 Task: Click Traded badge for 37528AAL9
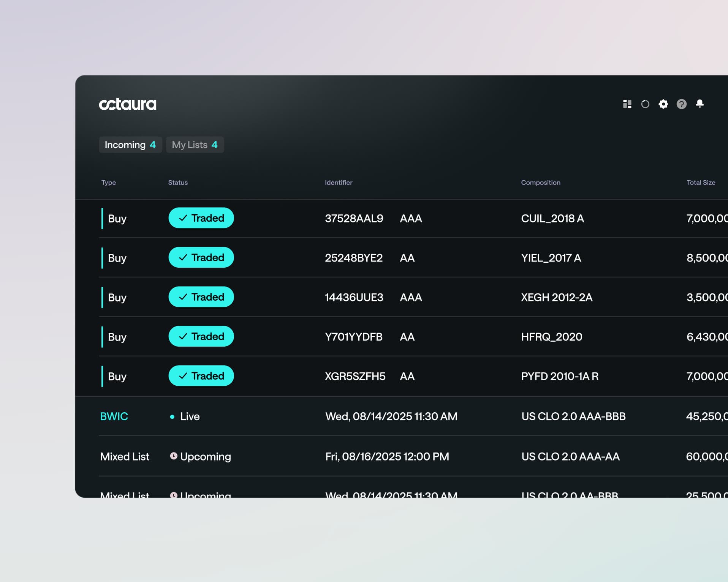click(201, 218)
